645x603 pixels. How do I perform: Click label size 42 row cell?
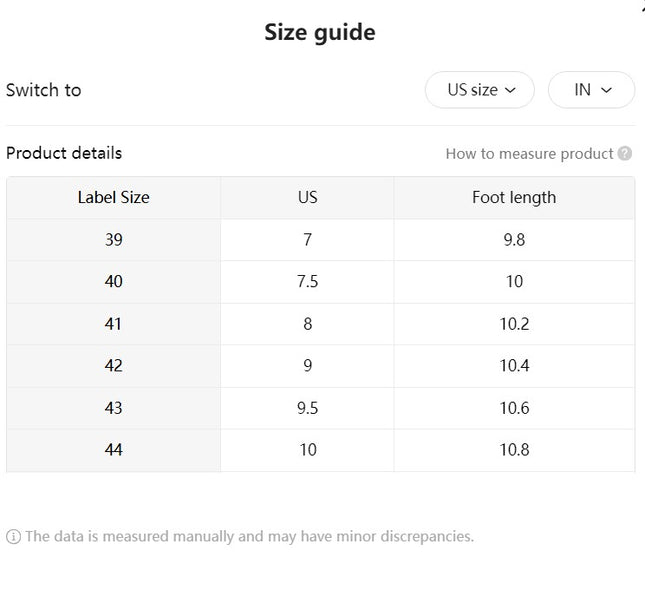[114, 366]
